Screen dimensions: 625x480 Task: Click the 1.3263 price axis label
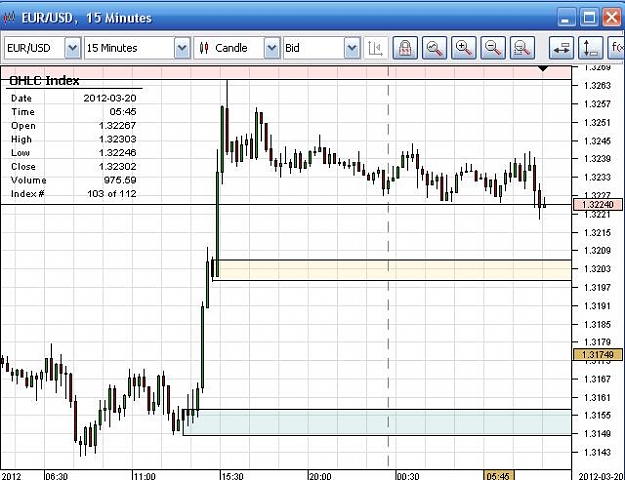tap(597, 85)
